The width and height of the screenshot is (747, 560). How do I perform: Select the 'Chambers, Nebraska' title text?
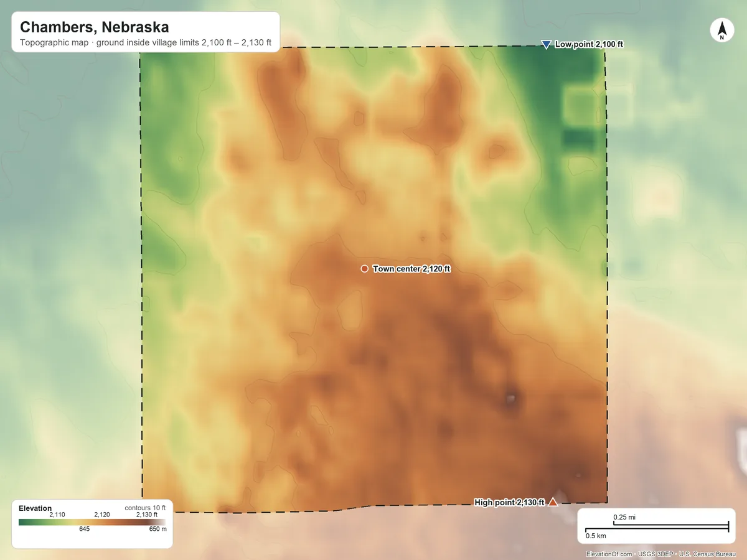click(x=94, y=27)
